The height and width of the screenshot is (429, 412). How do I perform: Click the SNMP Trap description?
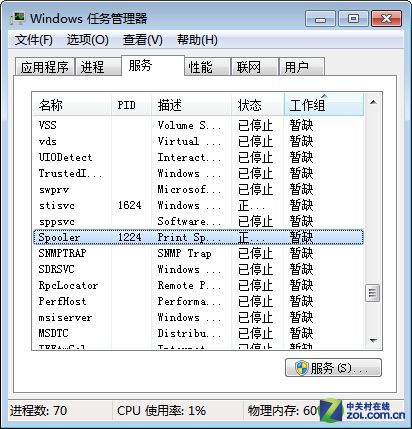[185, 253]
